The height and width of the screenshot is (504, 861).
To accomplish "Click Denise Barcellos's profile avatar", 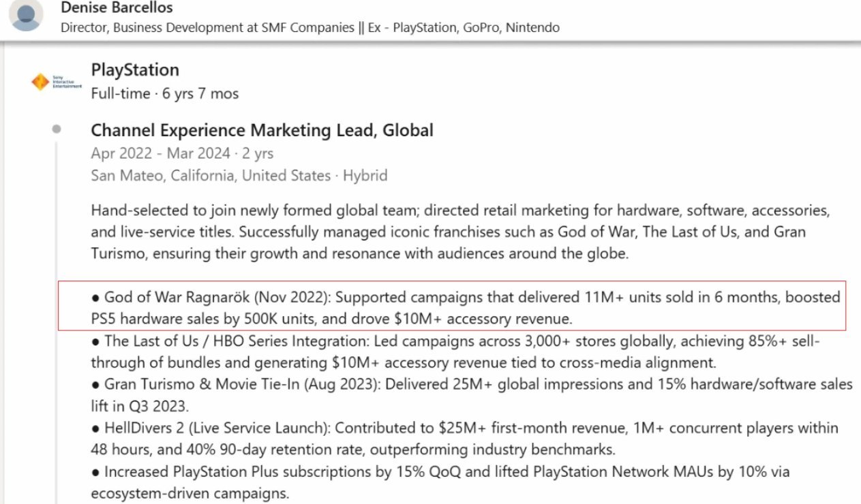I will tap(26, 16).
